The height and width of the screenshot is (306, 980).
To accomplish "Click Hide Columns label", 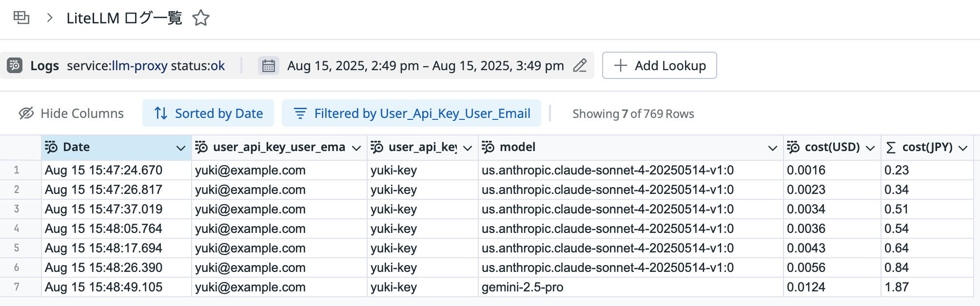I will (82, 114).
